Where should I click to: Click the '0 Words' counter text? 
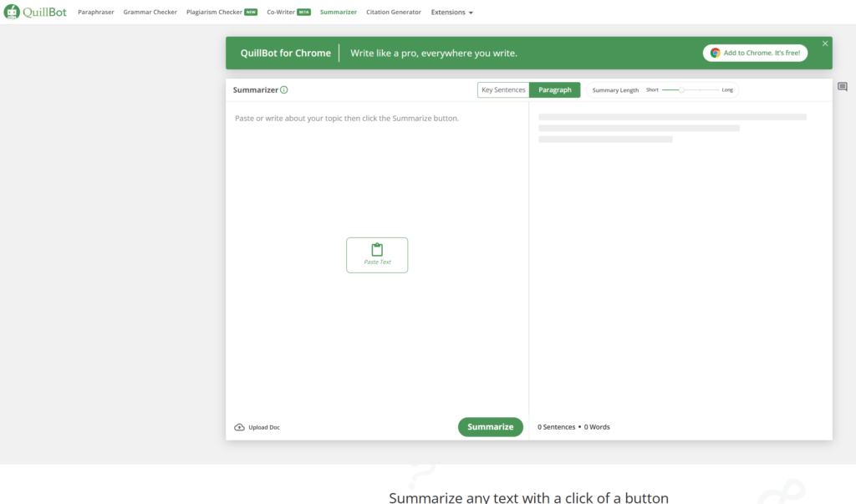597,427
